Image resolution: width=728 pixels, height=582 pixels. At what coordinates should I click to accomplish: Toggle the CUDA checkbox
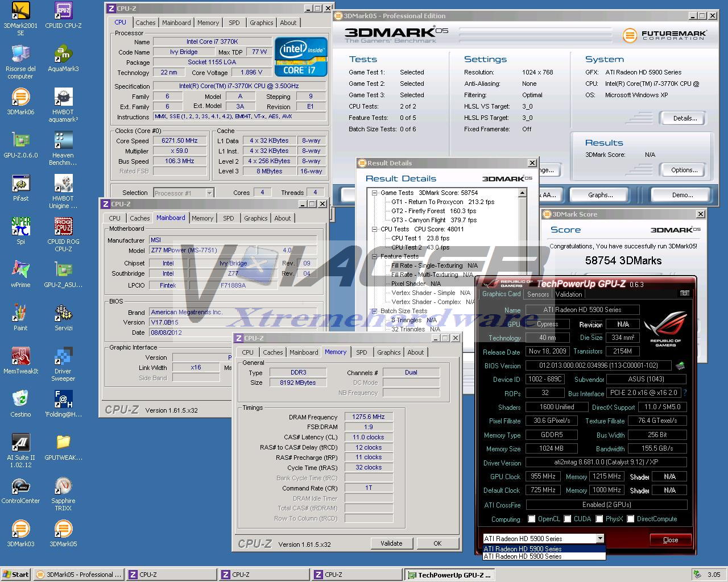(567, 519)
